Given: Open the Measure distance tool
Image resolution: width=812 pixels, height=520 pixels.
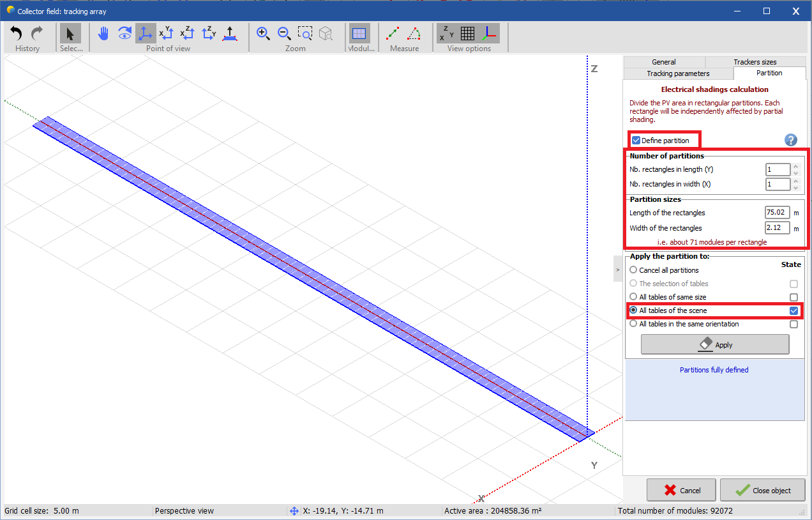Looking at the screenshot, I should click(394, 33).
